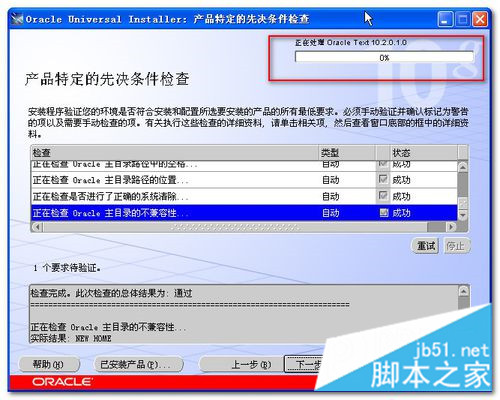Toggle checkbox for 系统清除 check row
The height and width of the screenshot is (400, 500).
383,196
